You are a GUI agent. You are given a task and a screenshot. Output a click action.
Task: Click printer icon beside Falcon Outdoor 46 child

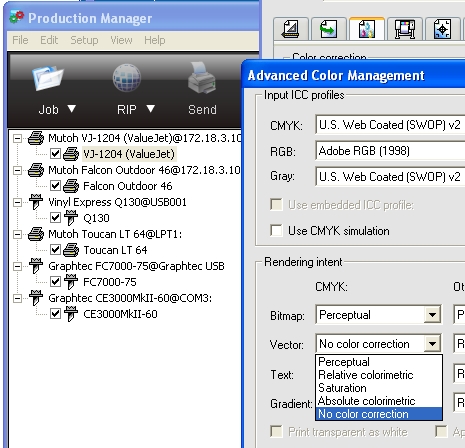71,186
